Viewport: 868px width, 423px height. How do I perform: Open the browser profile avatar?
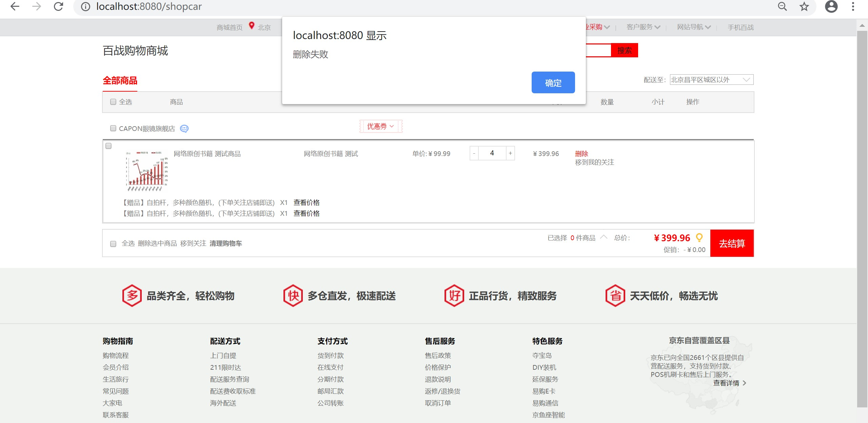point(831,6)
